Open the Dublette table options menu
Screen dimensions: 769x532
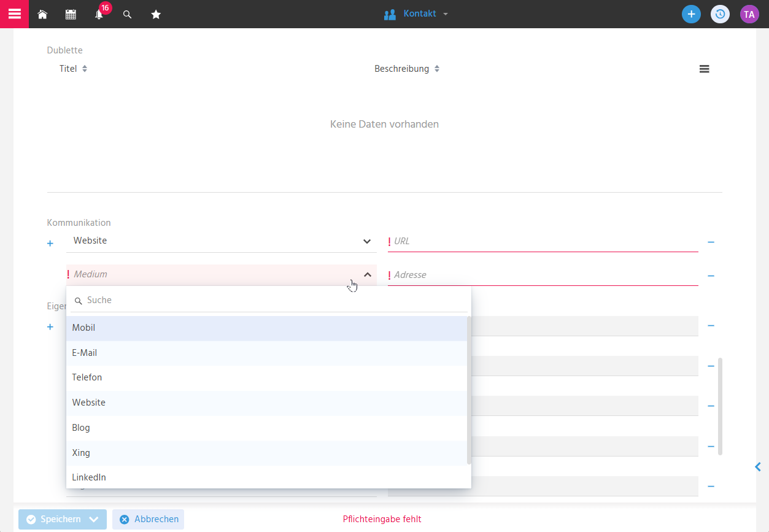point(705,69)
